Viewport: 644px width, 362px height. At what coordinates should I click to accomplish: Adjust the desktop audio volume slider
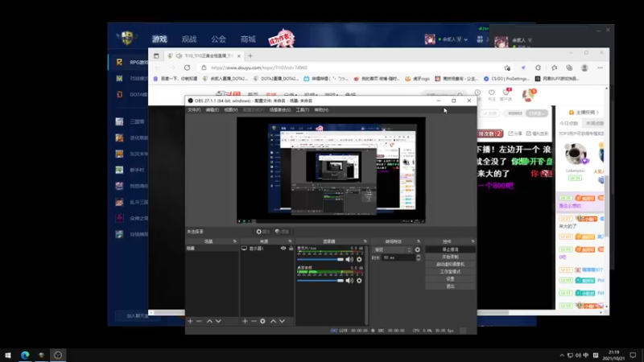[x=320, y=281]
